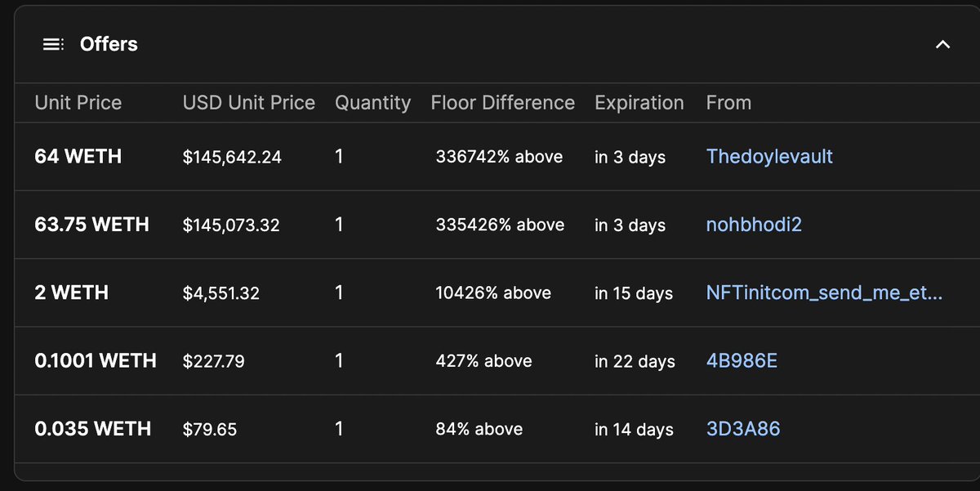Open 4B986E profile link
Image resolution: width=980 pixels, height=491 pixels.
coord(742,360)
